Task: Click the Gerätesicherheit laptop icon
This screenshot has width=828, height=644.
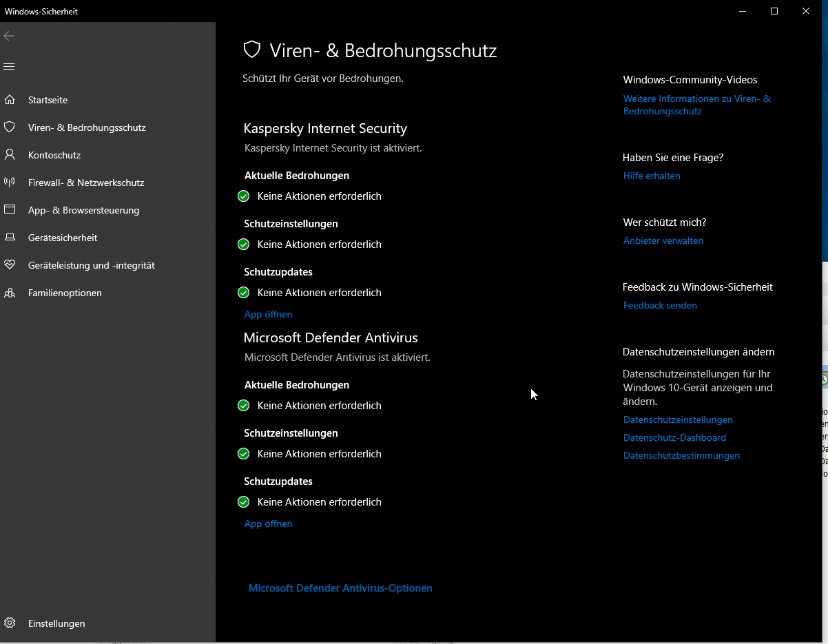Action: 10,238
